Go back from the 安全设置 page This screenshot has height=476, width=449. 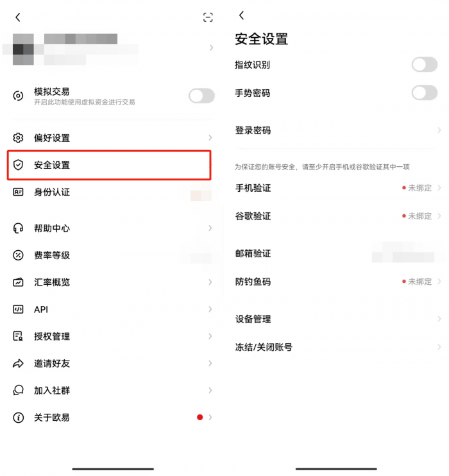pos(242,15)
